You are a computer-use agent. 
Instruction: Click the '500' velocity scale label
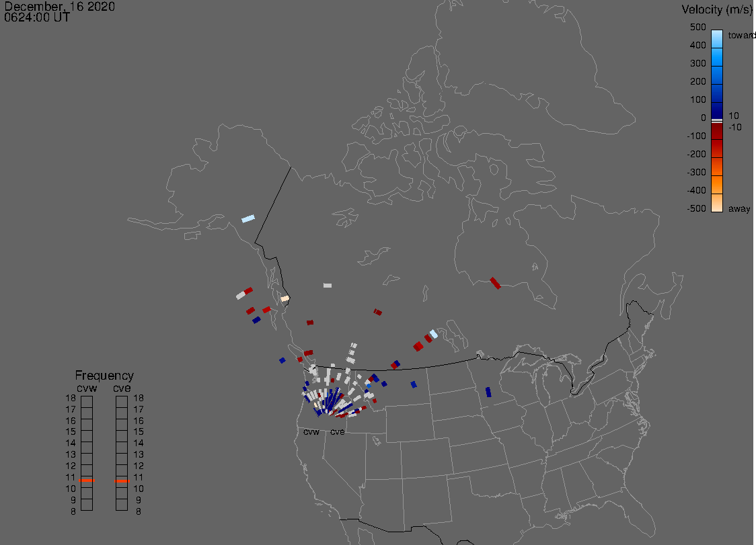(x=697, y=27)
